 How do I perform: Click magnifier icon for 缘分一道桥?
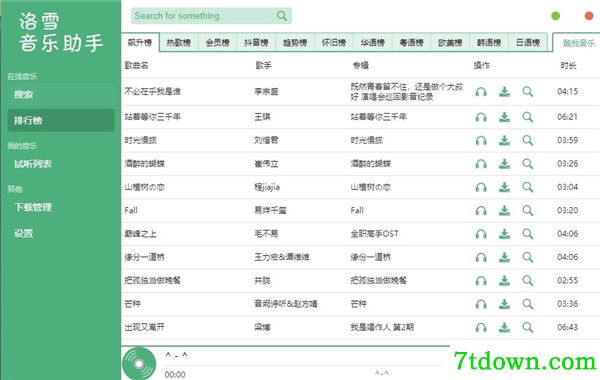coord(528,257)
